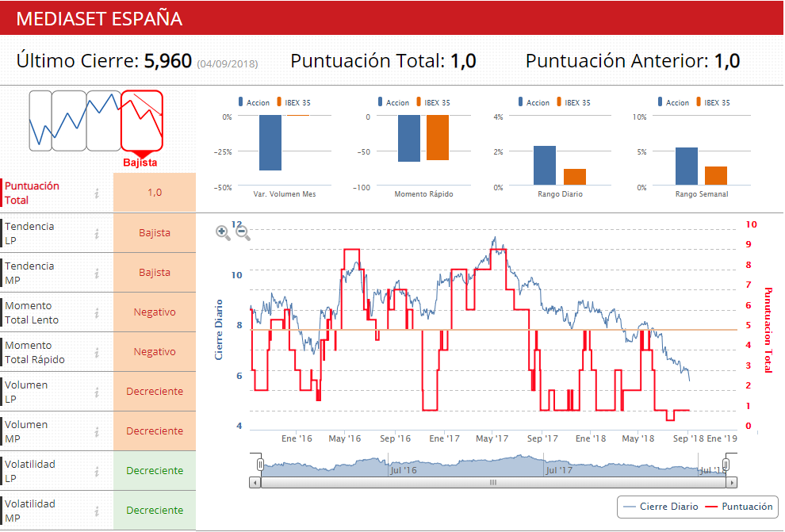This screenshot has height=532, width=785.
Task: Click the Volumen LP Decreciente value
Action: tap(155, 392)
